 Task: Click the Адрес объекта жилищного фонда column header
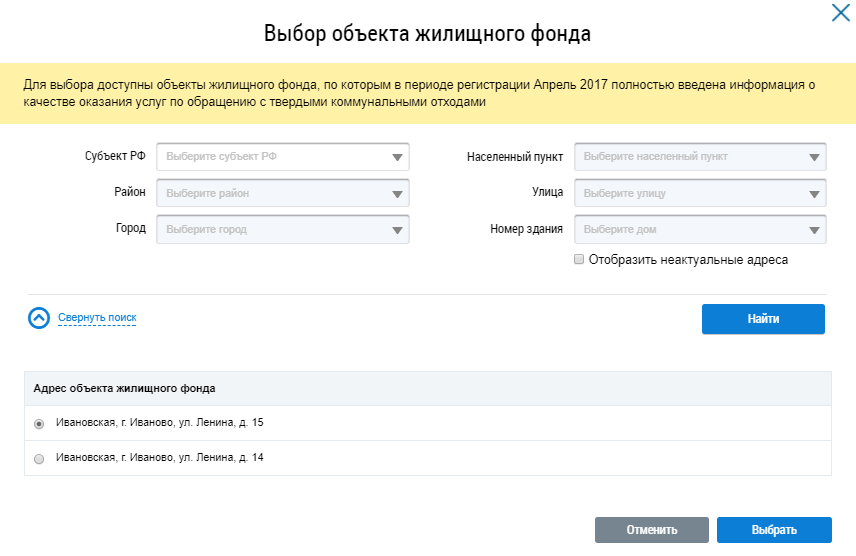[x=125, y=388]
